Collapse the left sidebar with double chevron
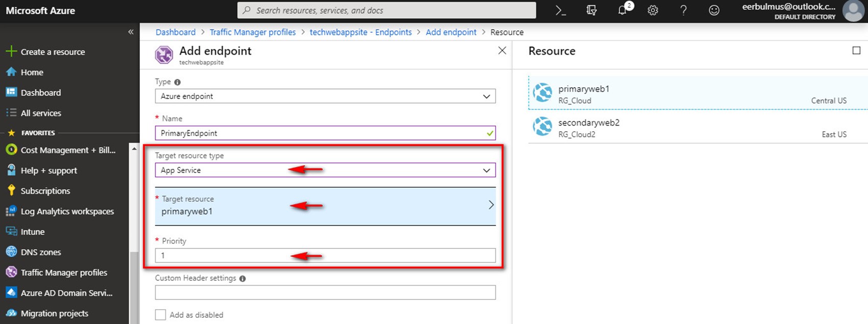The height and width of the screenshot is (324, 868). tap(131, 32)
